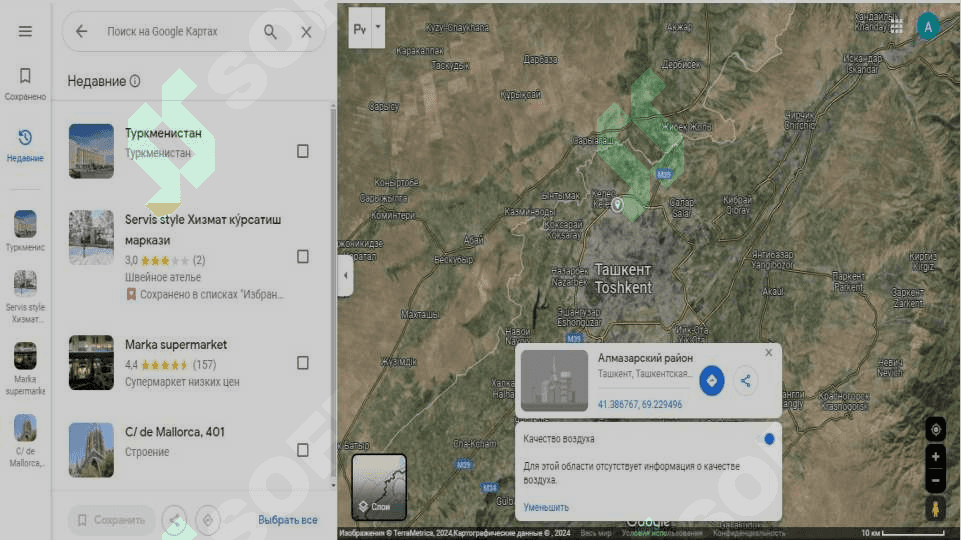The width and height of the screenshot is (961, 540).
Task: Open the account avatar A
Action: tap(928, 26)
